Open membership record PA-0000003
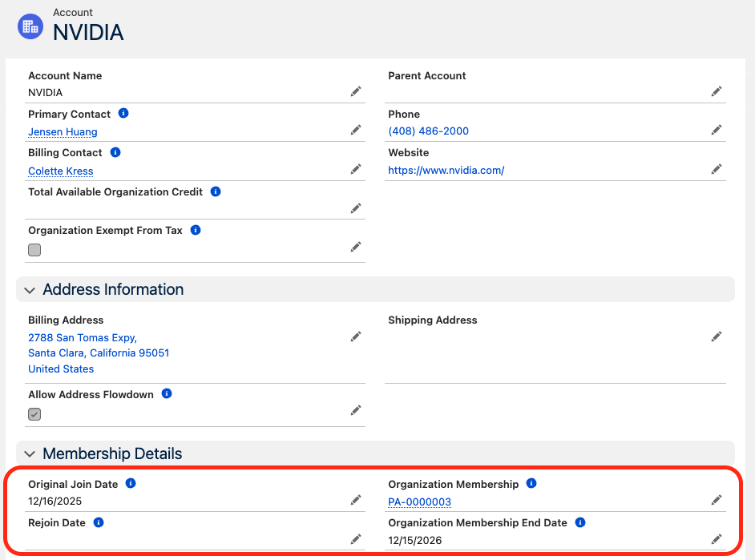Screen dimensions: 755x560 419,502
